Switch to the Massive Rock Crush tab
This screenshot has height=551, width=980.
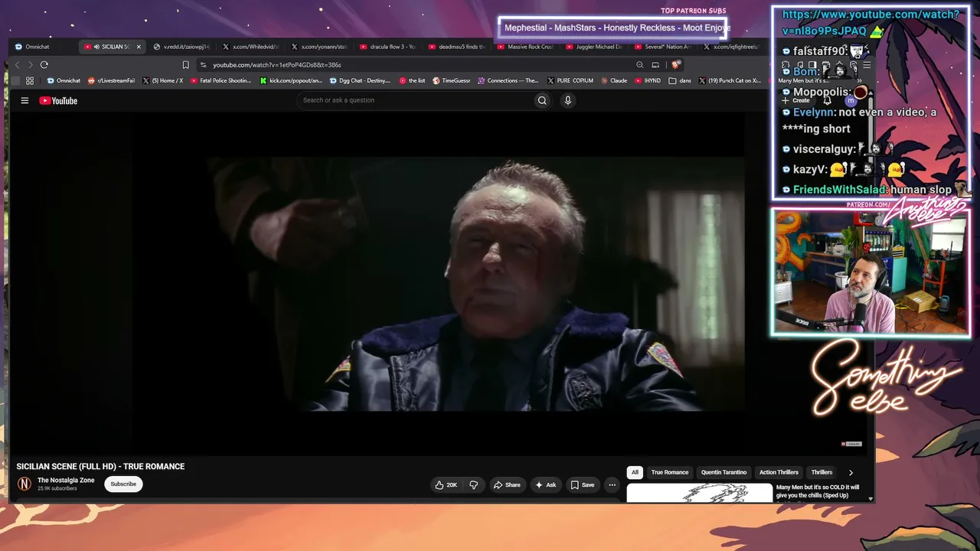[x=525, y=47]
